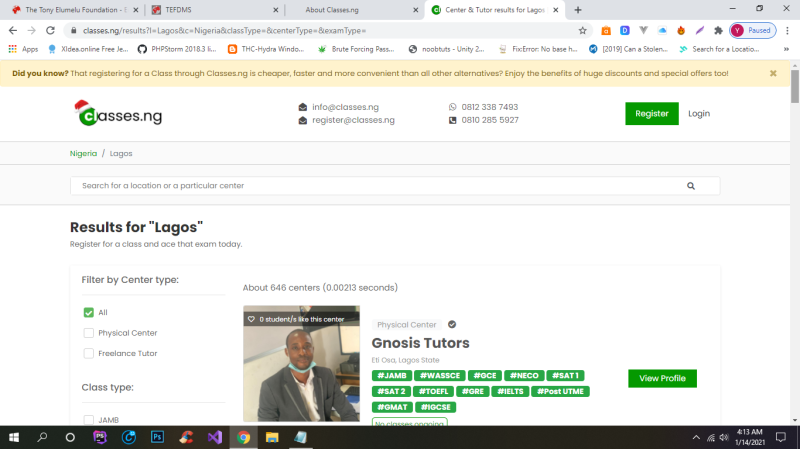Click the green Register button
This screenshot has width=800, height=449.
[652, 113]
